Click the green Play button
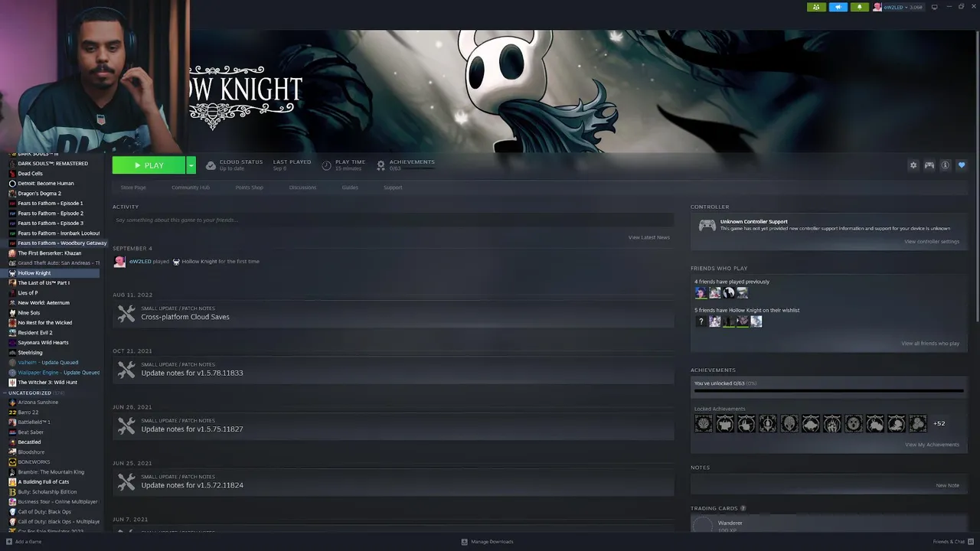This screenshot has width=980, height=551. pos(149,165)
